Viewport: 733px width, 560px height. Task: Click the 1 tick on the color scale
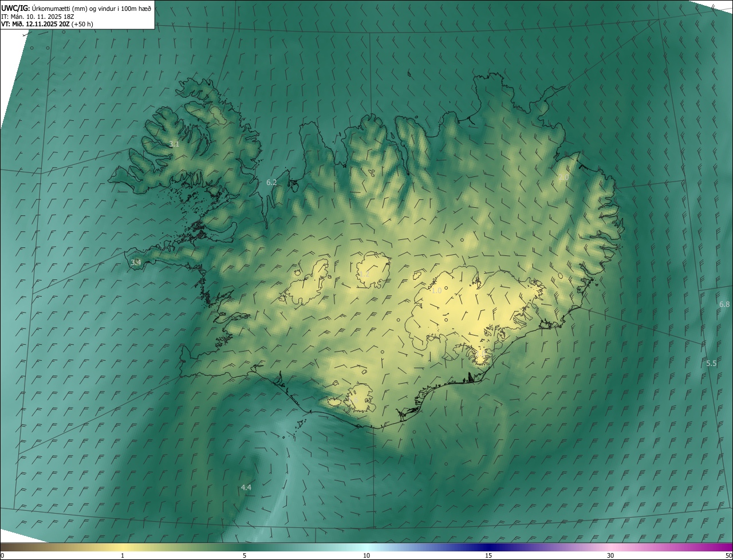click(123, 556)
